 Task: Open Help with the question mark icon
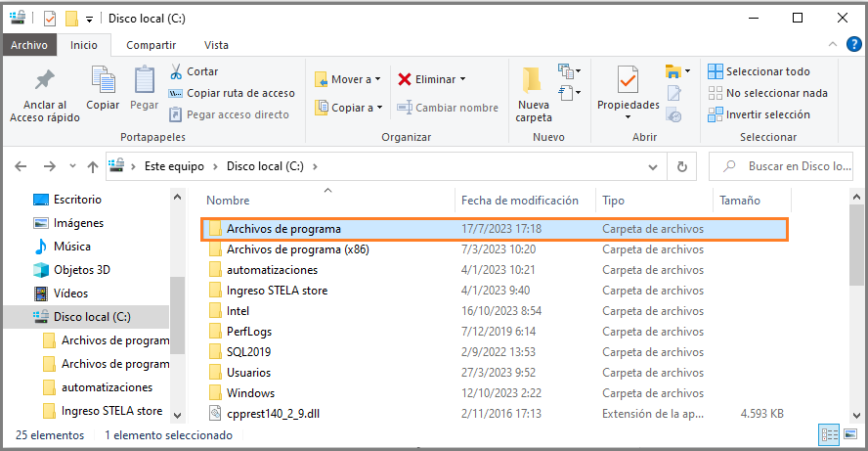pos(854,44)
